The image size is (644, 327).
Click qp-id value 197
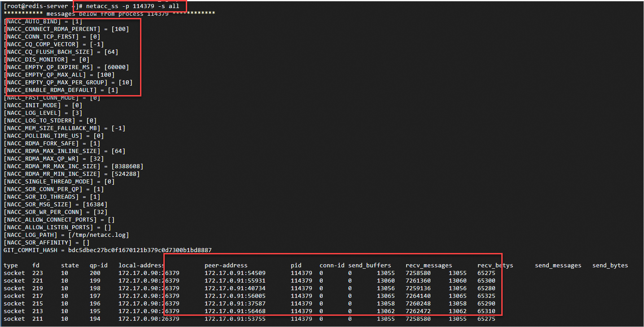coord(95,296)
